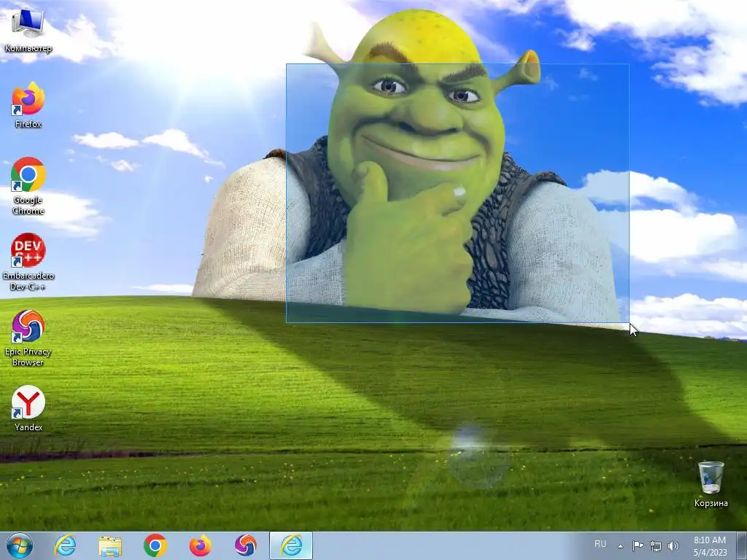The width and height of the screenshot is (747, 560).
Task: Open Windows Explorer from the taskbar
Action: 110,545
